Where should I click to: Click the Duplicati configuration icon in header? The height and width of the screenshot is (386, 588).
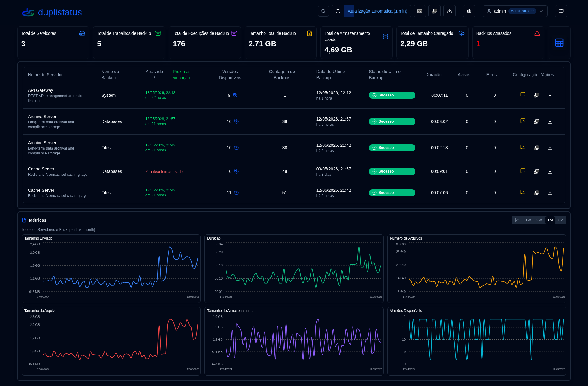[x=435, y=11]
